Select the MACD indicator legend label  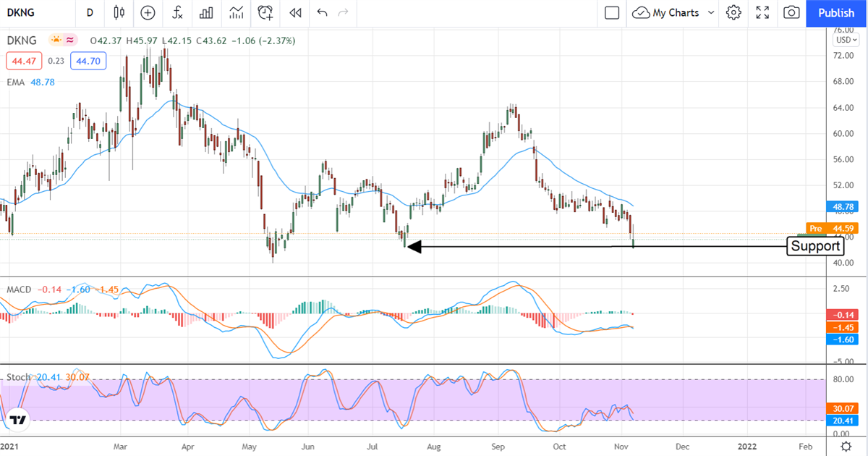click(x=19, y=290)
